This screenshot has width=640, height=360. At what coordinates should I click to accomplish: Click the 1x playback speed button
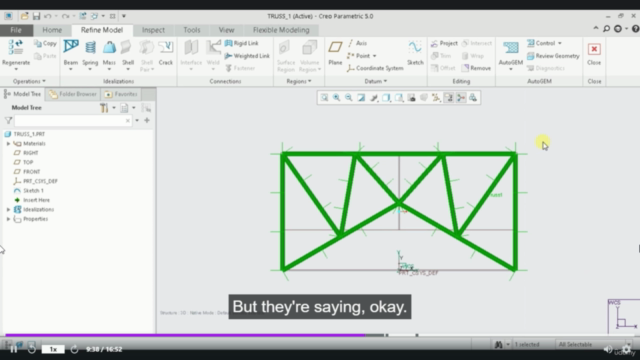53,349
